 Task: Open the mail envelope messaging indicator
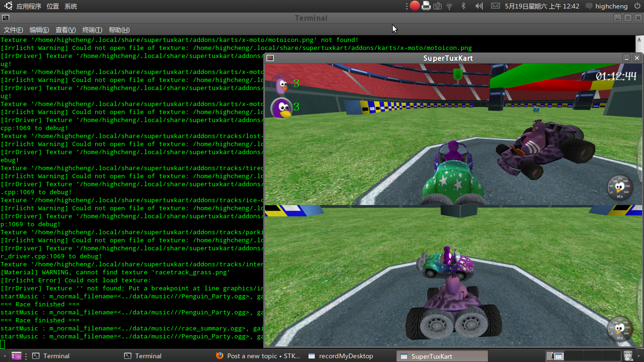click(x=495, y=6)
